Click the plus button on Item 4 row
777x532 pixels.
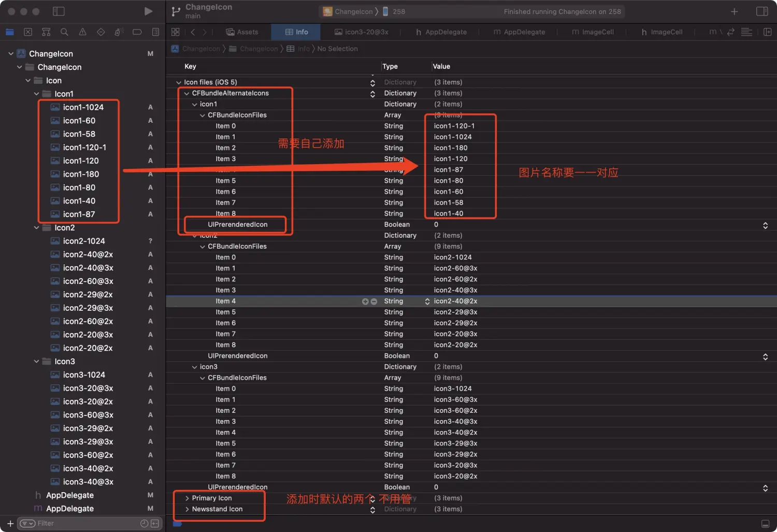365,301
